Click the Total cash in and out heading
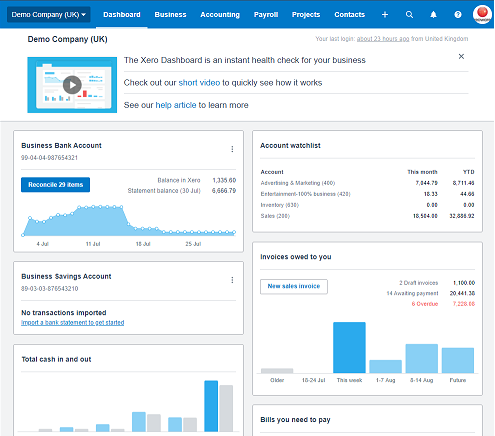This screenshot has height=436, width=495. click(56, 359)
